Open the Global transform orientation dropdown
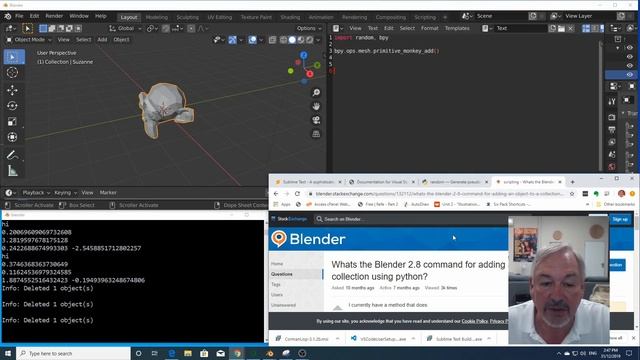Screen dimensions: 640x360 [x=125, y=28]
